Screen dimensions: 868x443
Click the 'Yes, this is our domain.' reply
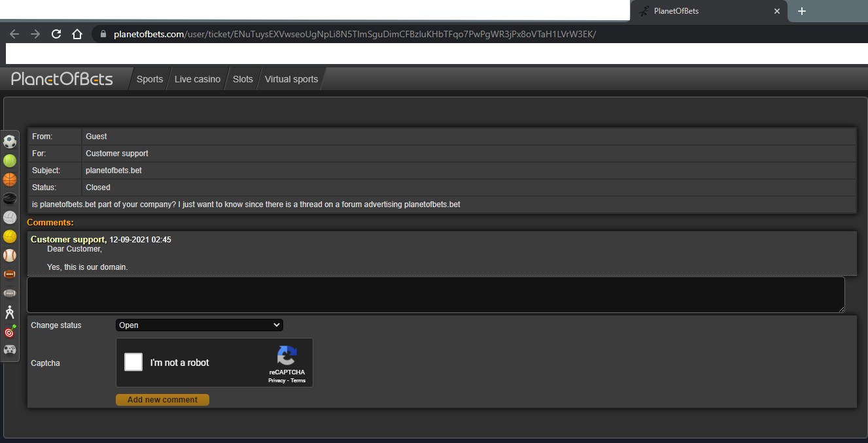tap(87, 267)
